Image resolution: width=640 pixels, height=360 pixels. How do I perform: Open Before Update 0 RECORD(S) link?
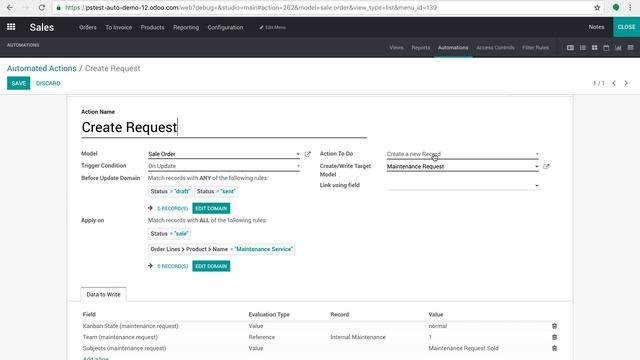[x=173, y=209]
